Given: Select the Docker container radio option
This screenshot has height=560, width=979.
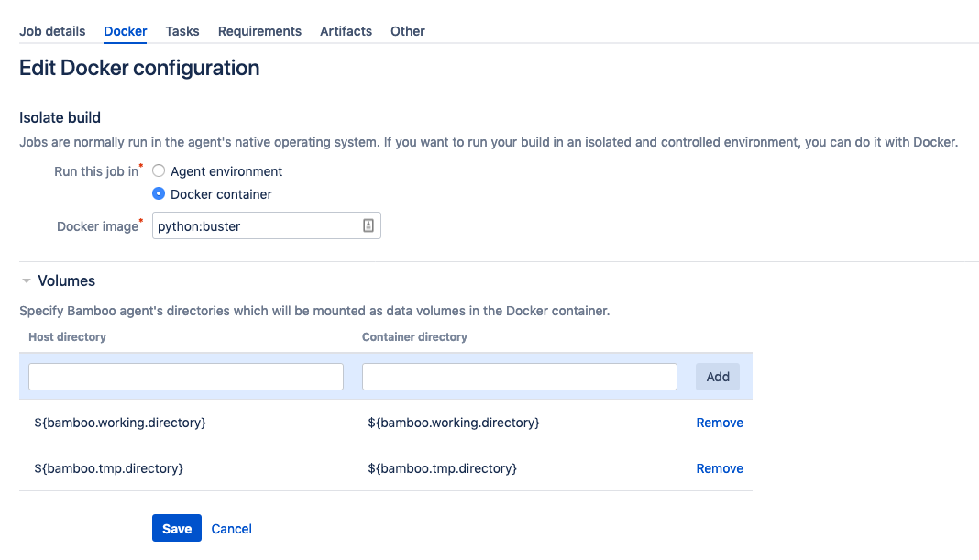Looking at the screenshot, I should [159, 193].
